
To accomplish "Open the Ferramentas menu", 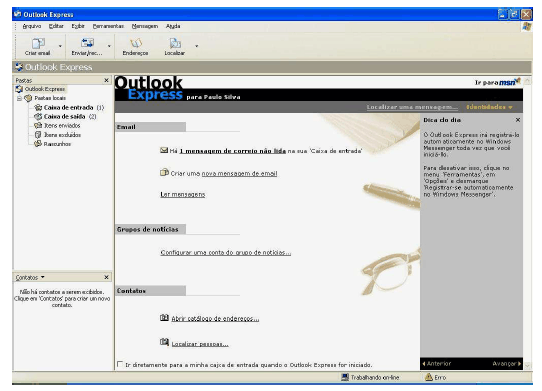I will pos(108,26).
